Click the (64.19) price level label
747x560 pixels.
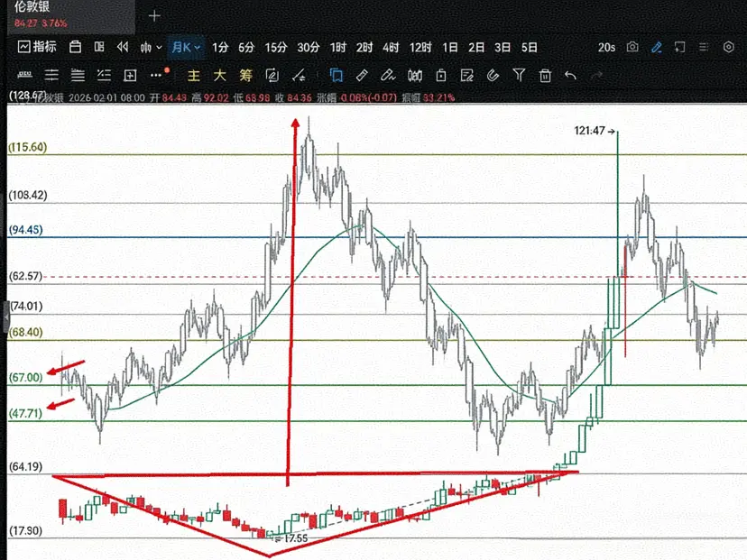coord(26,466)
